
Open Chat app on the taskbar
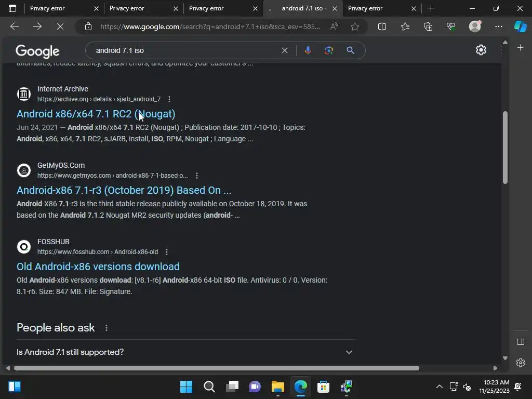click(x=255, y=387)
